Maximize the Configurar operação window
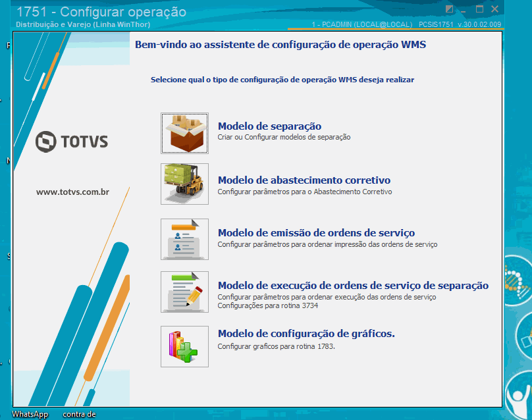The width and height of the screenshot is (532, 420). pos(479,9)
